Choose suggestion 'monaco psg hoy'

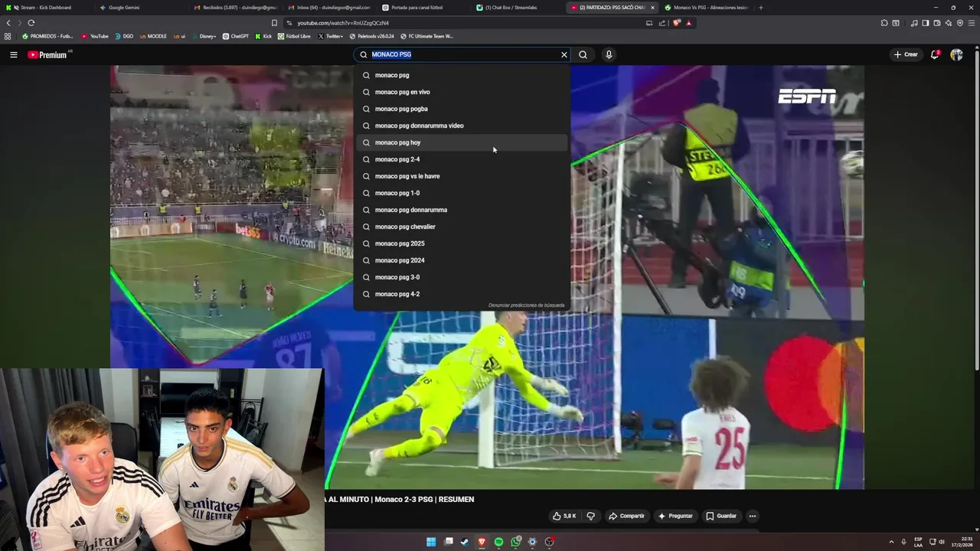(x=462, y=142)
